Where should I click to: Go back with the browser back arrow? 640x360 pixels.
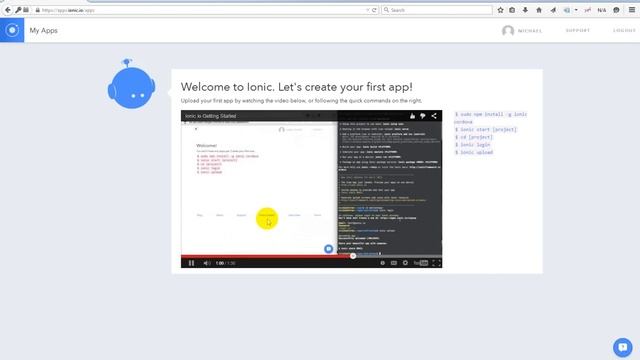[8, 10]
